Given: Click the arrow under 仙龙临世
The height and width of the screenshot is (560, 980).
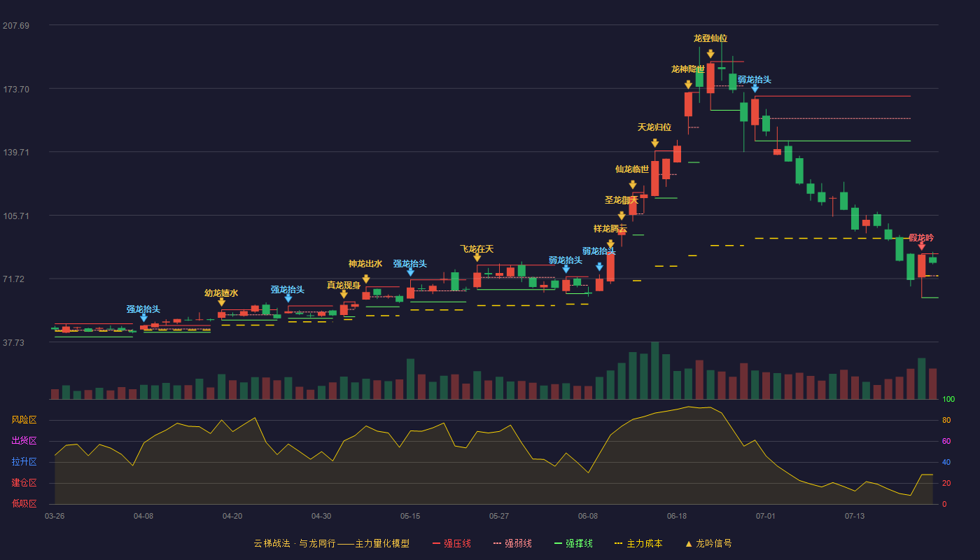Looking at the screenshot, I should pos(633,185).
